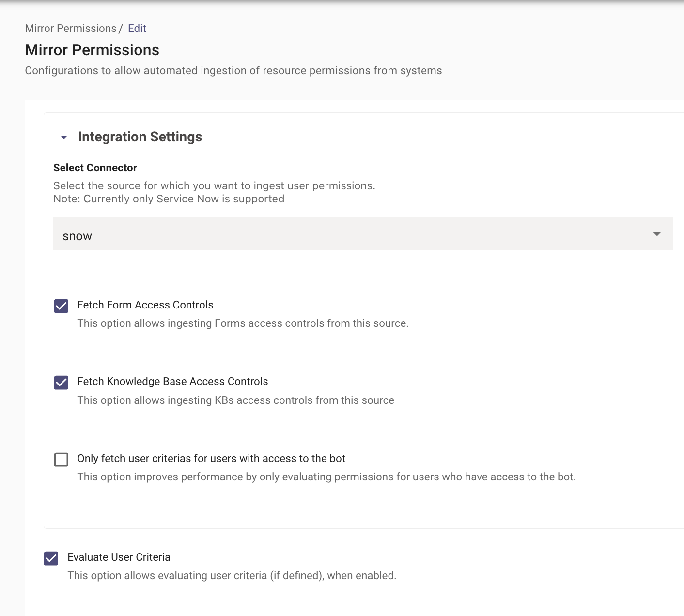Click the Forms access controls description text
Screen dimensions: 684x616
pyautogui.click(x=243, y=323)
